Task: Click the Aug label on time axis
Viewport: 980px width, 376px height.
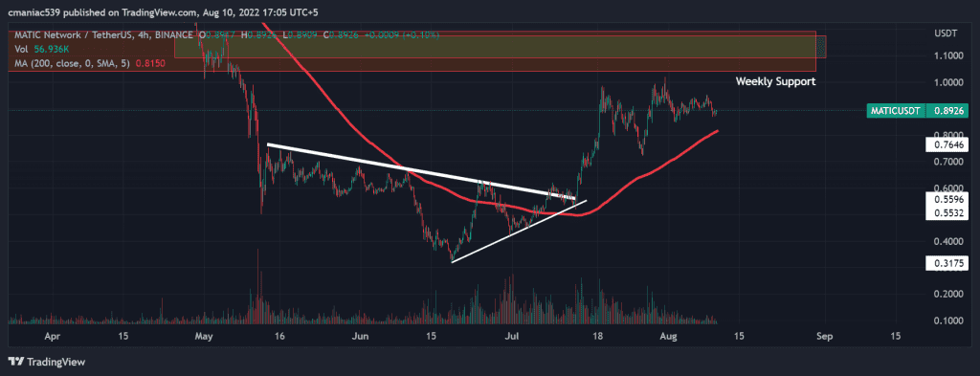Action: 669,336
